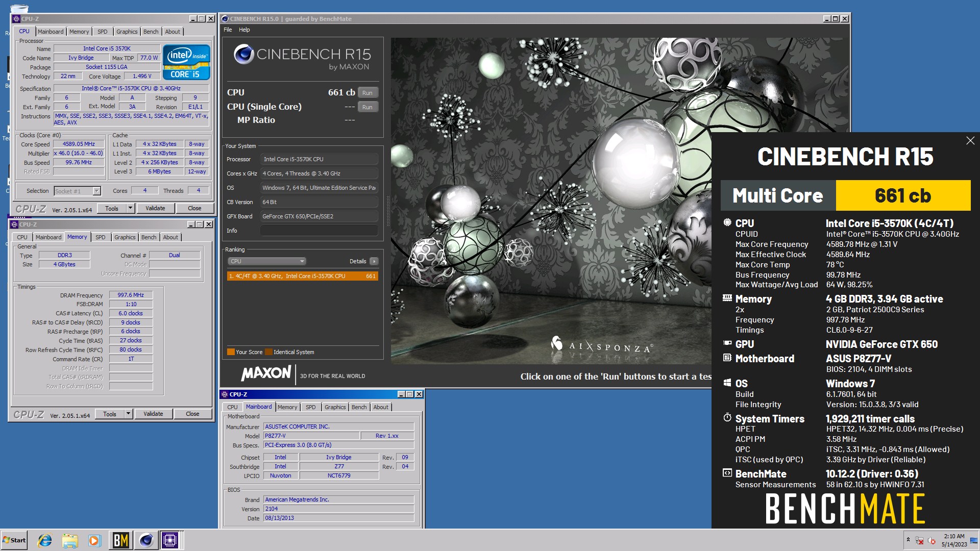This screenshot has height=551, width=980.
Task: Open Bench tab in Mainboard CPU-Z window
Action: [359, 407]
